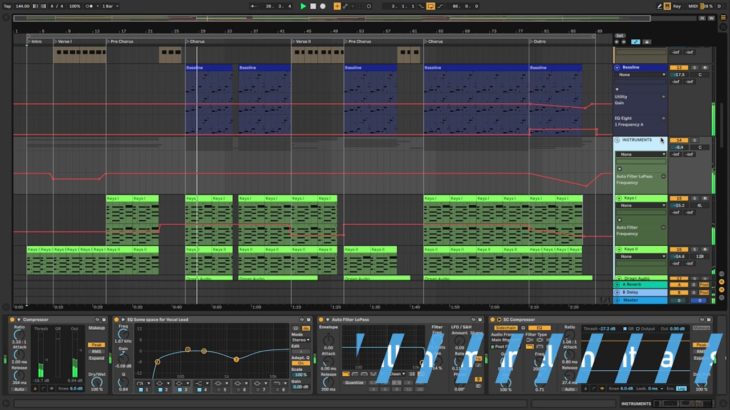Screen dimensions: 730x410
Task: Stop playback with the Stop button
Action: tap(313, 6)
